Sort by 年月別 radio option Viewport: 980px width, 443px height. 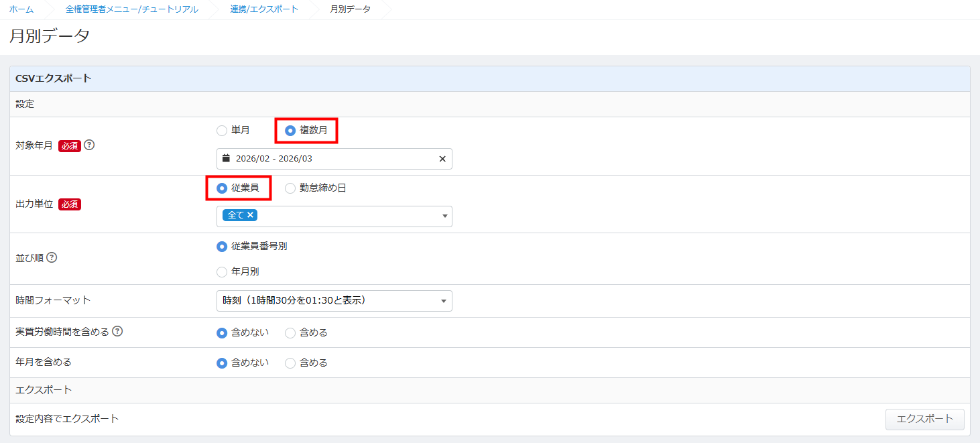pos(222,271)
